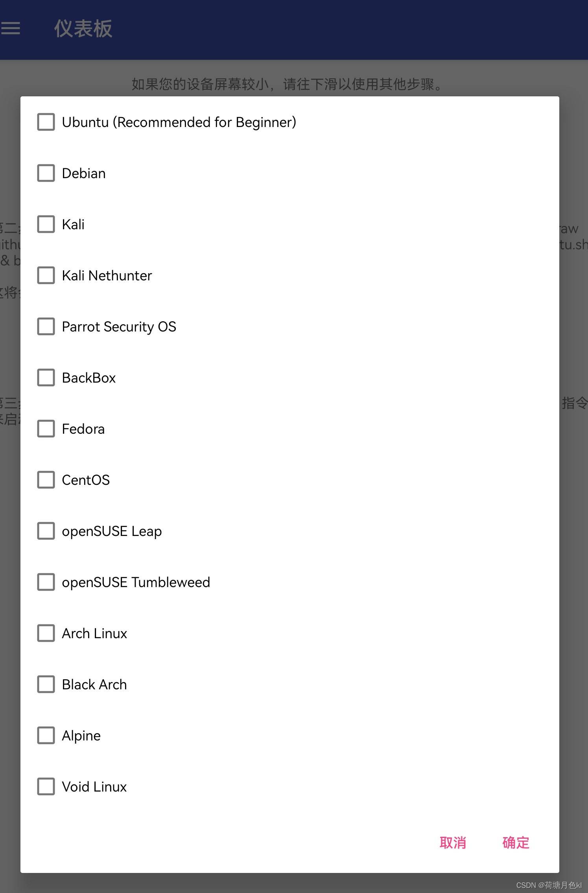Tick the Alpine checkbox

[x=46, y=735]
